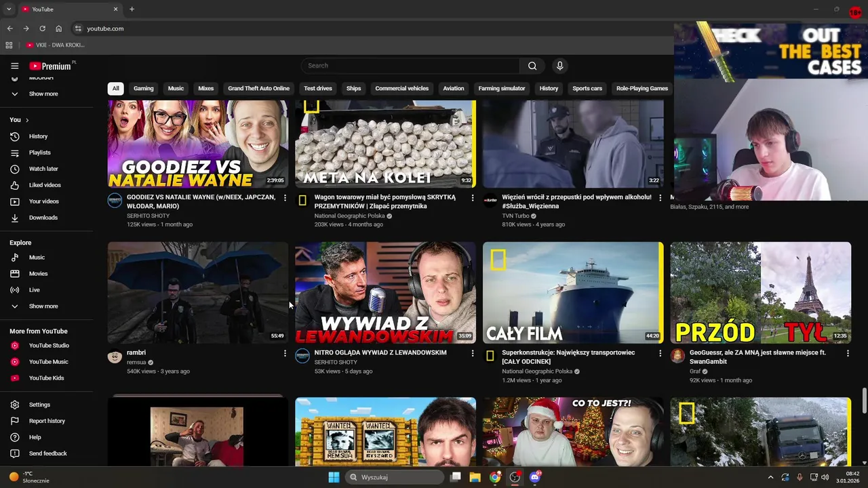Image resolution: width=868 pixels, height=488 pixels.
Task: Open Watch later in sidebar
Action: click(x=43, y=169)
